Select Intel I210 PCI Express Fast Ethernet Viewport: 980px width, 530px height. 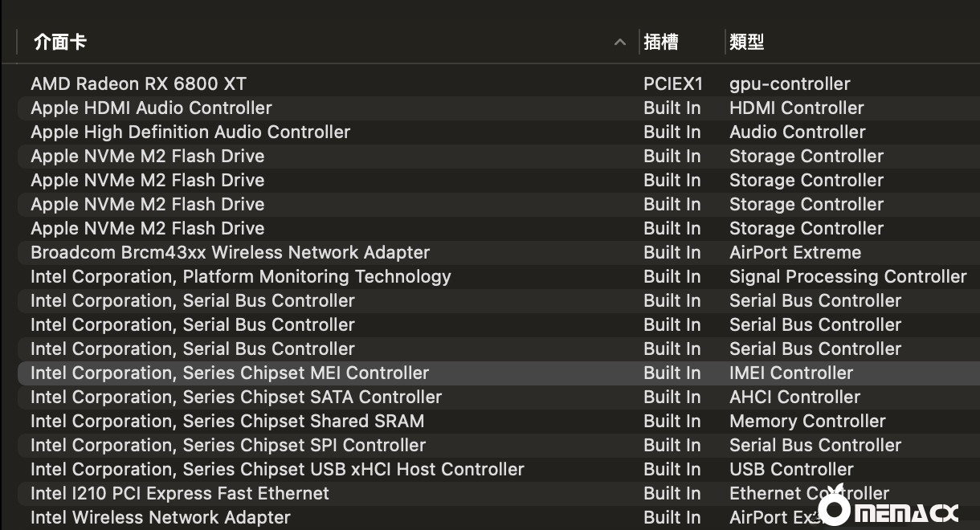click(x=180, y=493)
